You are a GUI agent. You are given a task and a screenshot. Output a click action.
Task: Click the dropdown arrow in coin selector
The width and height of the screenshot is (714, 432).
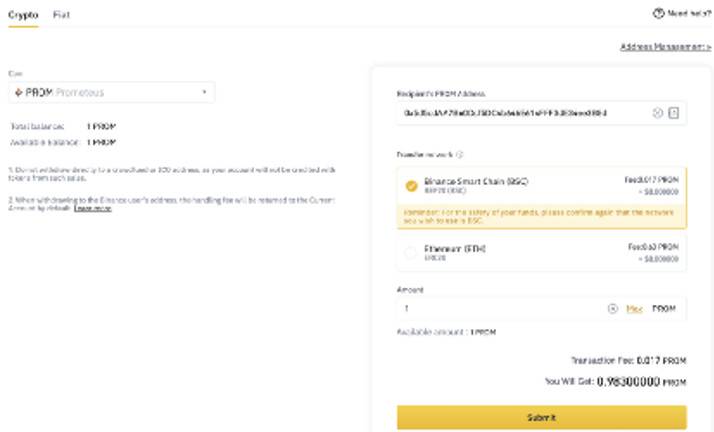click(204, 92)
